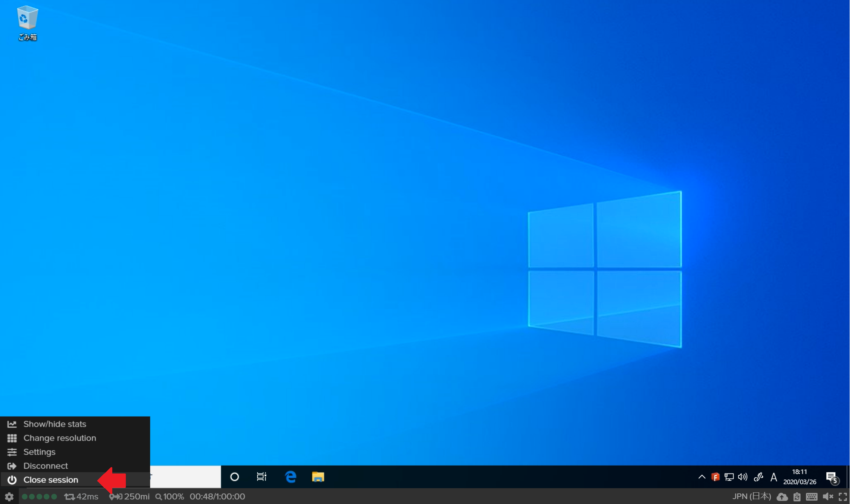Click the green connection quality dots

point(40,496)
